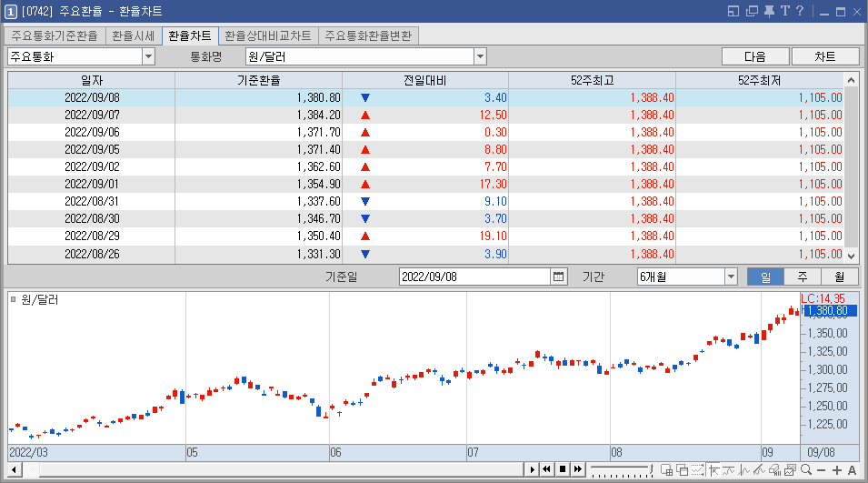Select the 월 monthly period toggle
868x483 pixels.
[x=840, y=277]
